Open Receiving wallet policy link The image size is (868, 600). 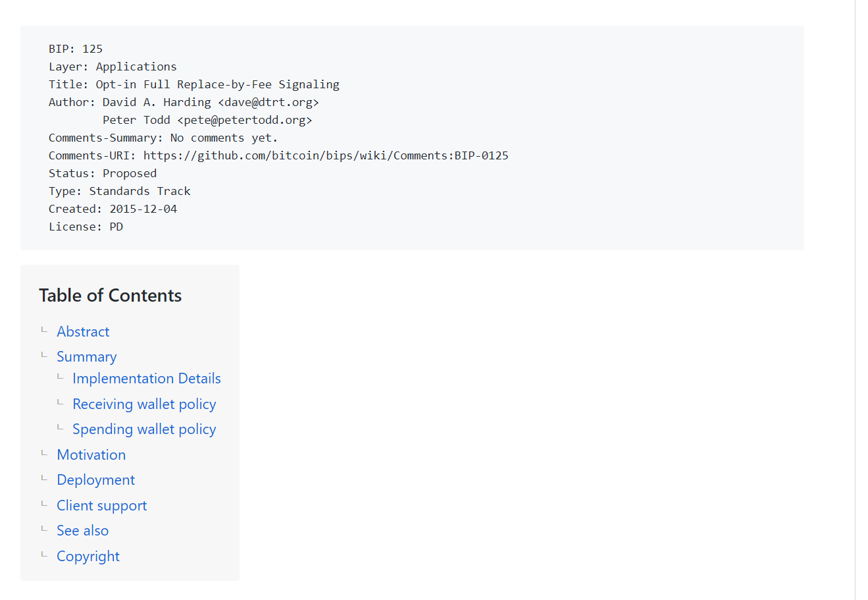pyautogui.click(x=144, y=404)
